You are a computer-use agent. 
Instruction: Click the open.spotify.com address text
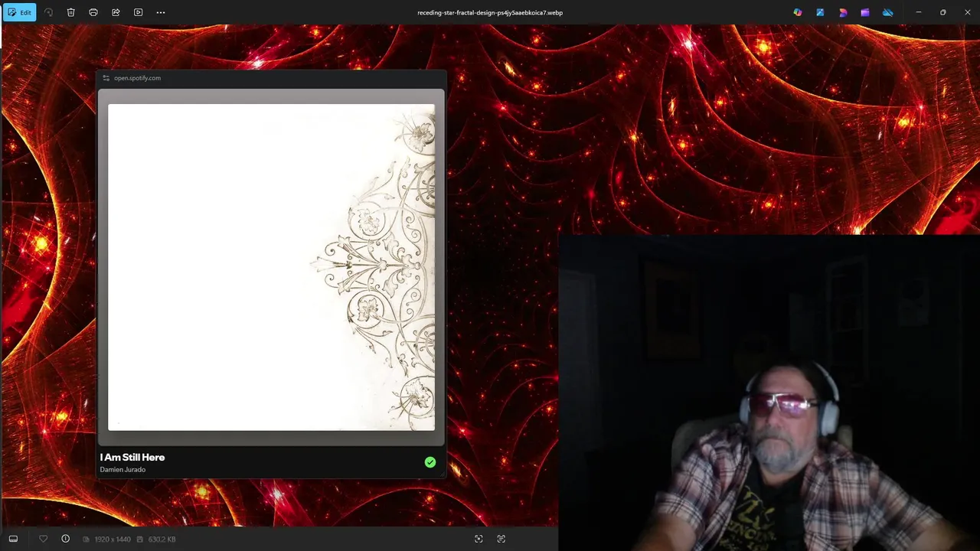click(137, 78)
